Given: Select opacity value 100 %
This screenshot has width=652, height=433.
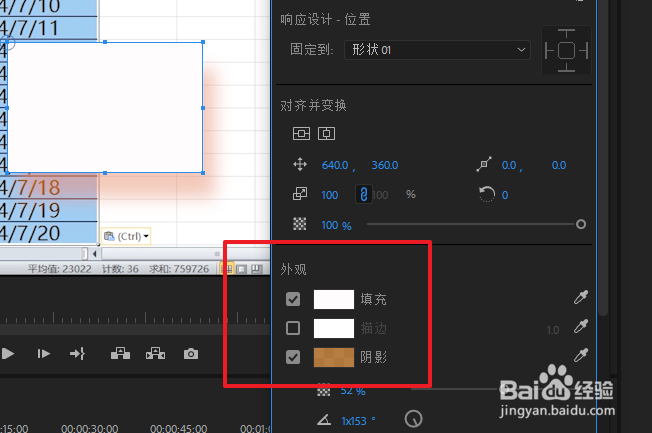Looking at the screenshot, I should tap(336, 225).
